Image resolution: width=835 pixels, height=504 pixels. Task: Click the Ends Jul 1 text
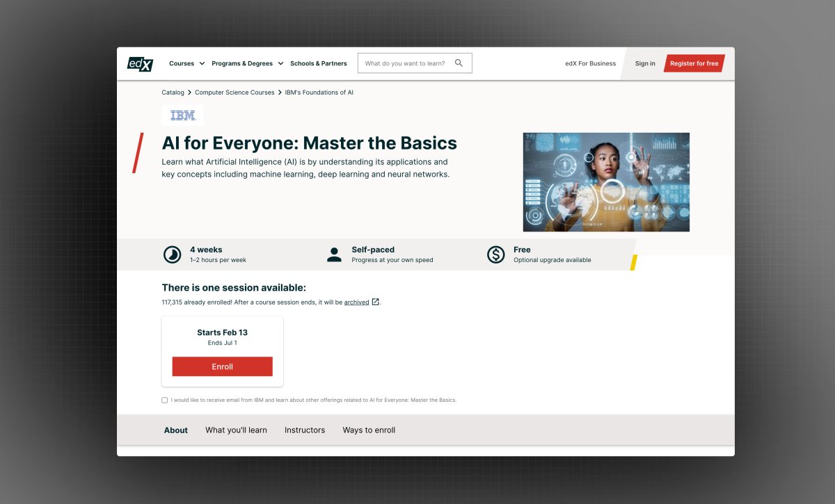[x=223, y=343]
